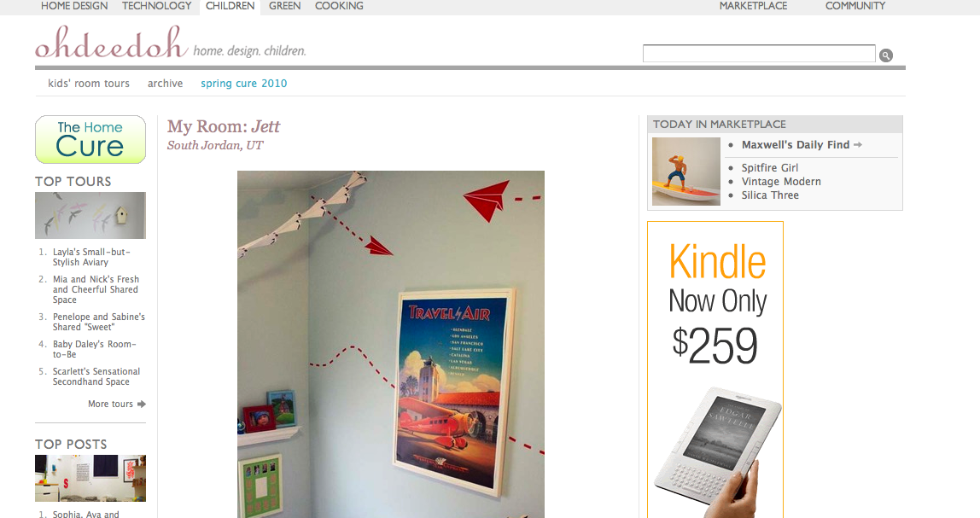980x518 pixels.
Task: Switch to the Home Design tab
Action: click(74, 6)
